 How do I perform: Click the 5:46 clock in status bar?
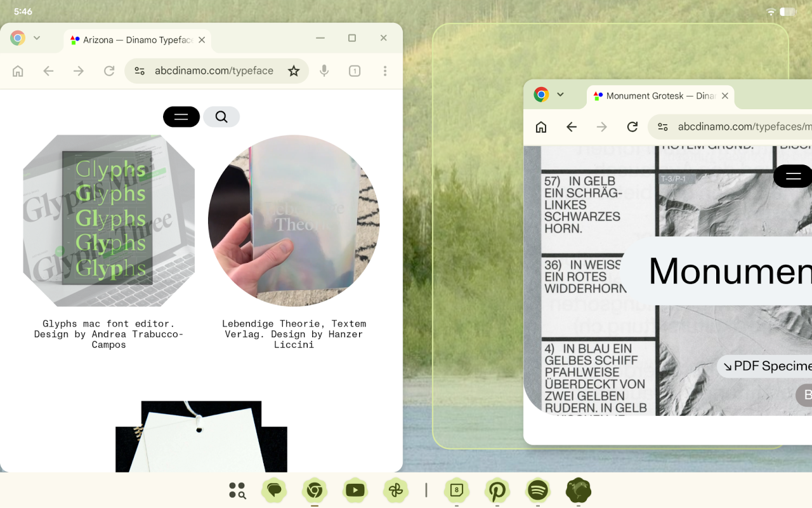click(23, 11)
